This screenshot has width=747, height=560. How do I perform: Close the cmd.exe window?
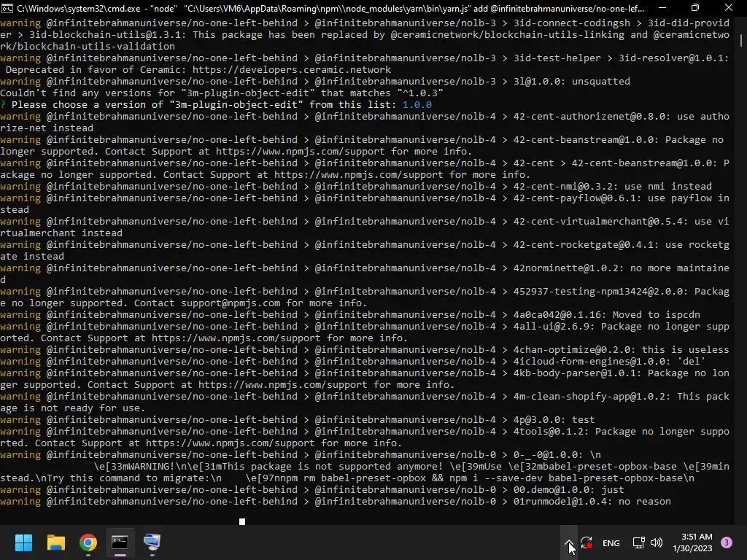point(729,8)
